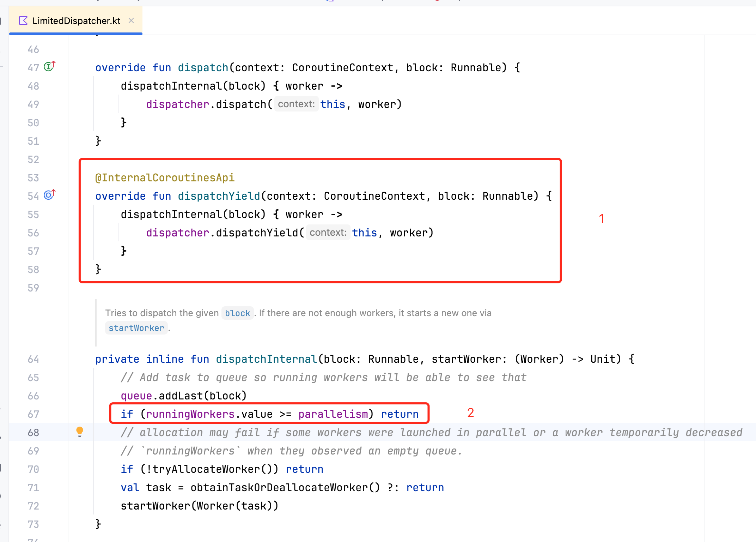Click the 'context:' inlay hint on line 56

pos(328,233)
